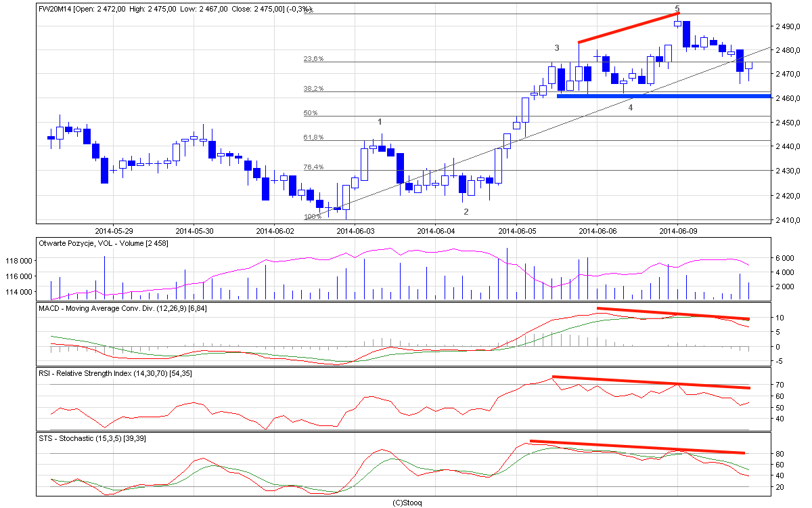Click the STS Stochastic panel title
This screenshot has width=812, height=508.
click(x=93, y=438)
